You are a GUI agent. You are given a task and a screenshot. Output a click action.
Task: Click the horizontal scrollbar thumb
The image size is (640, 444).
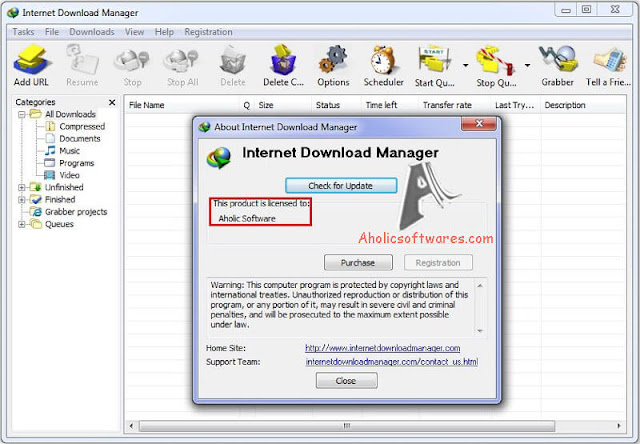347,426
